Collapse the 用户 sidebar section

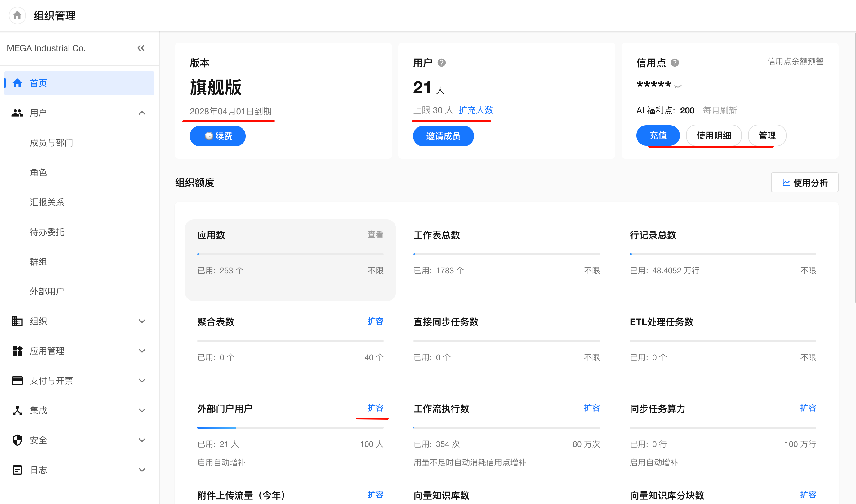[x=142, y=113]
